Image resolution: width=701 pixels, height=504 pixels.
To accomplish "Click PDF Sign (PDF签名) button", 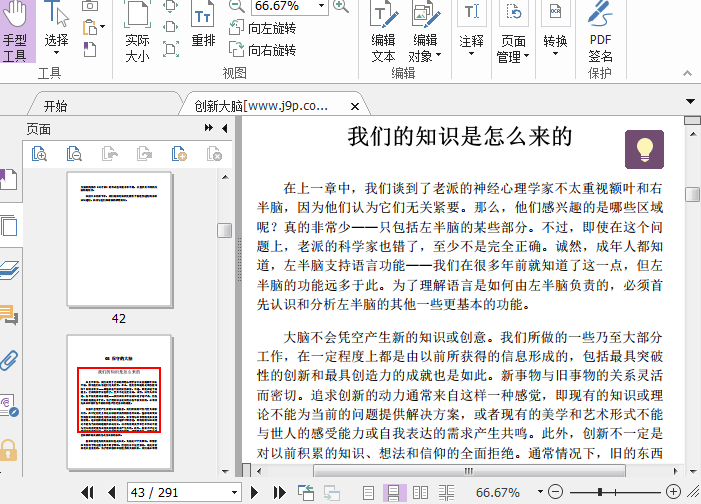I will [x=600, y=31].
